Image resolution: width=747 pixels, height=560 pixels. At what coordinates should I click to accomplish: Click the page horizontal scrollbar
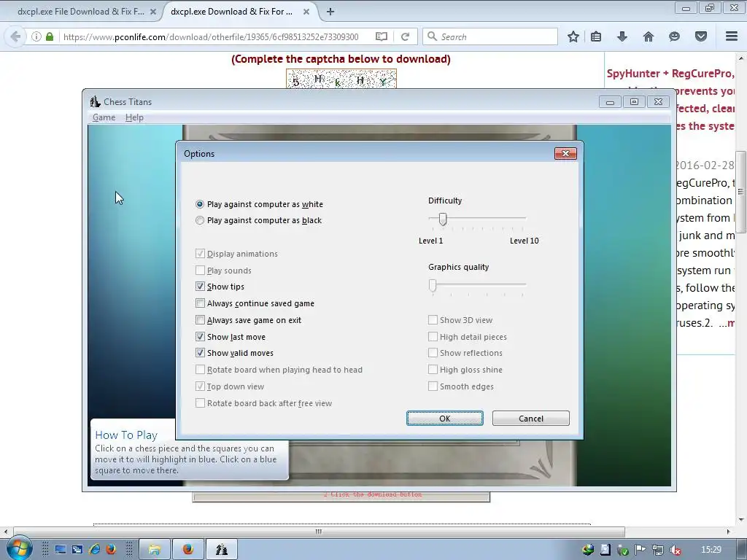pos(319,532)
